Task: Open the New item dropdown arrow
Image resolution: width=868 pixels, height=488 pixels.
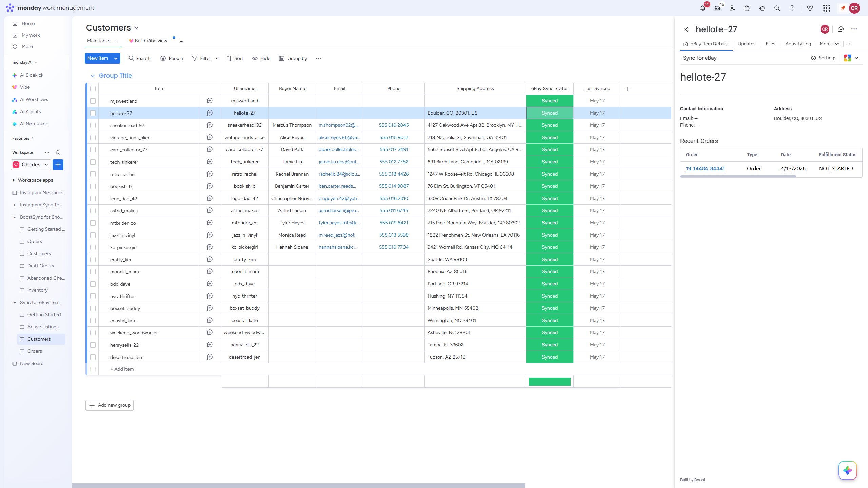Action: click(x=116, y=58)
